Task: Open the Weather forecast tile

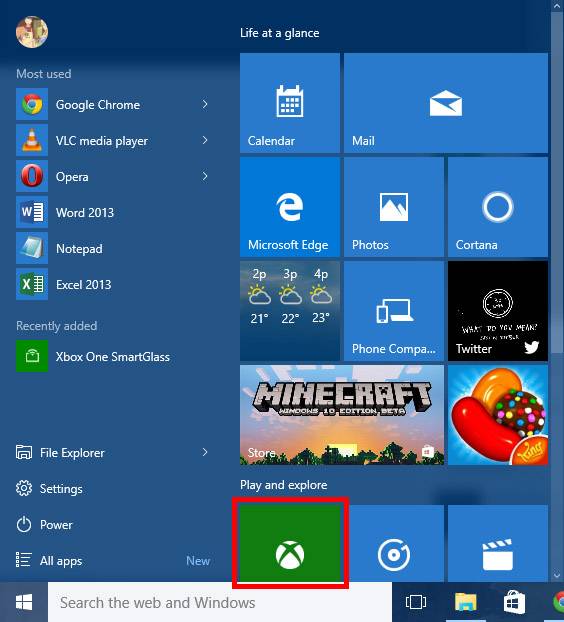Action: (290, 311)
